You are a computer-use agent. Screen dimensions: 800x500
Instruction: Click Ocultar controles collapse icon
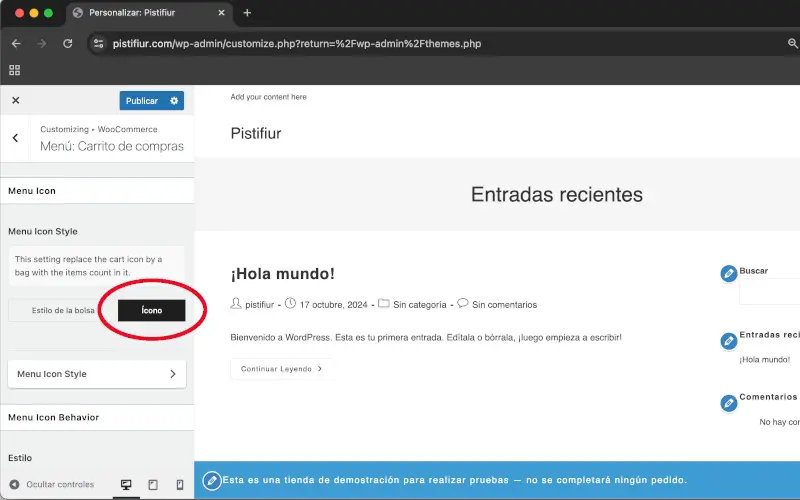14,484
